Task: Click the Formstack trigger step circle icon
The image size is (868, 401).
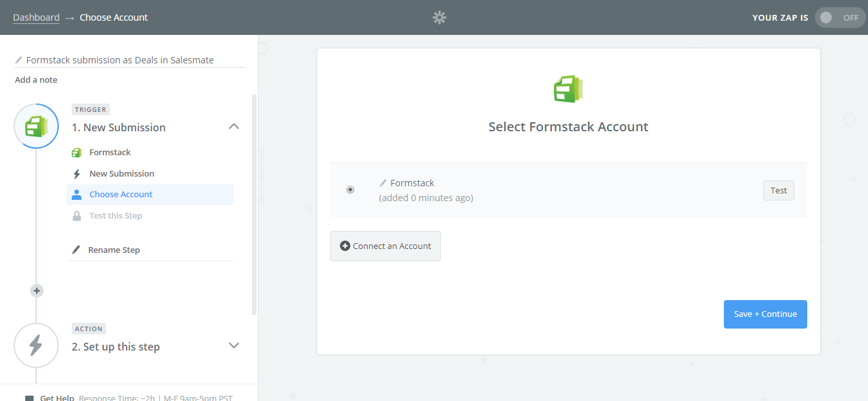Action: (x=36, y=126)
